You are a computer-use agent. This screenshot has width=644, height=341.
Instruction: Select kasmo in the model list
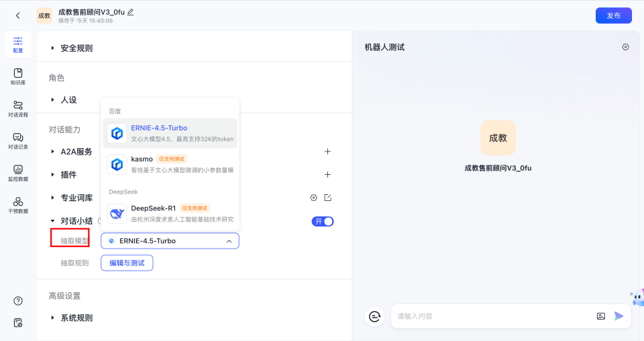click(170, 164)
